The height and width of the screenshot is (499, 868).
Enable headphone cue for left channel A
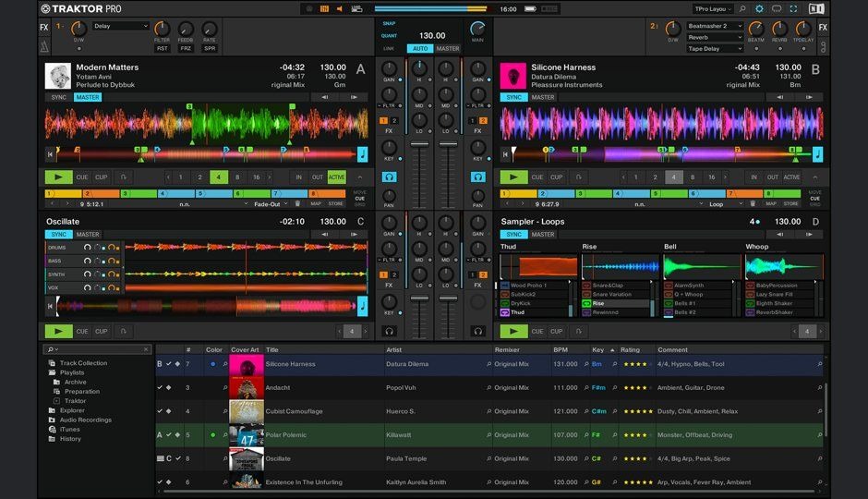(389, 177)
